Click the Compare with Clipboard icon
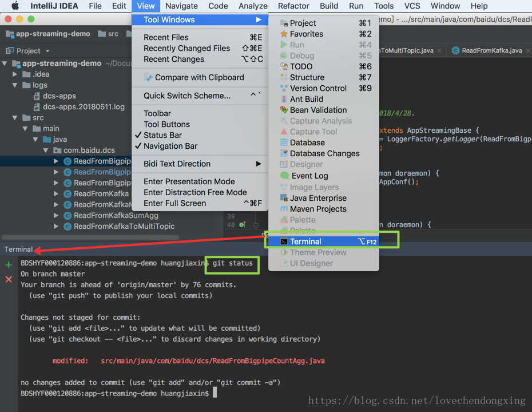Screen dimensions: 532x412 (148, 77)
